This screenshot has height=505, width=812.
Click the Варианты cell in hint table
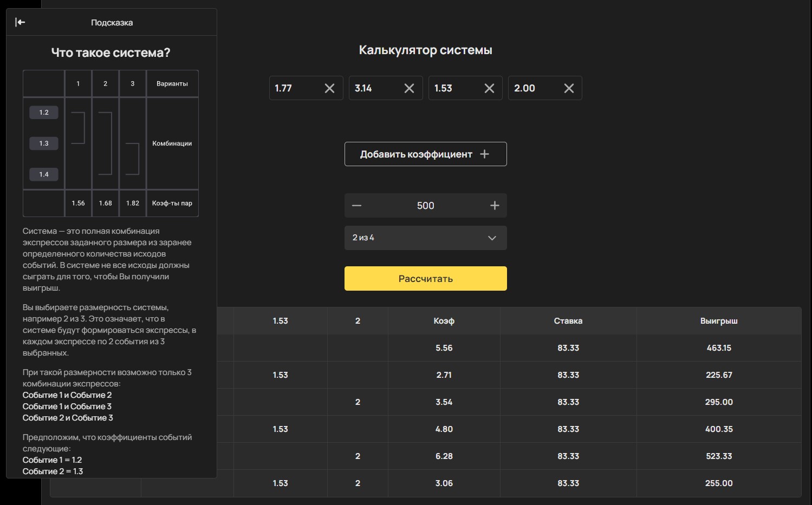(x=172, y=84)
